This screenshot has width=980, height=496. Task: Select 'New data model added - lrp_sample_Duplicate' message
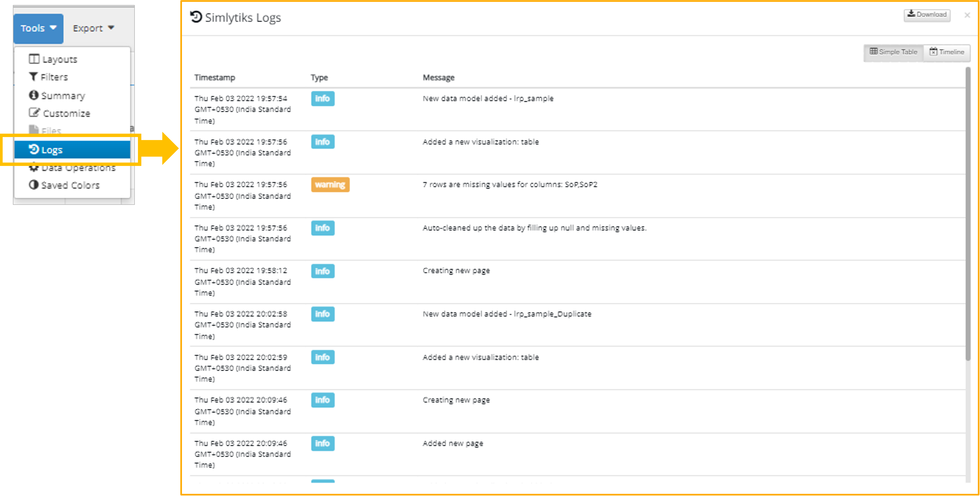507,314
